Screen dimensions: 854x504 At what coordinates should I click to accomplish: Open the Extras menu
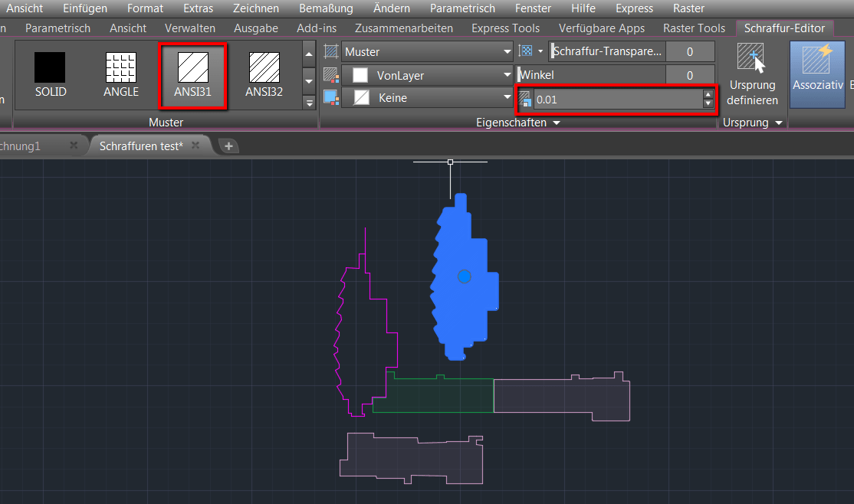(x=199, y=8)
